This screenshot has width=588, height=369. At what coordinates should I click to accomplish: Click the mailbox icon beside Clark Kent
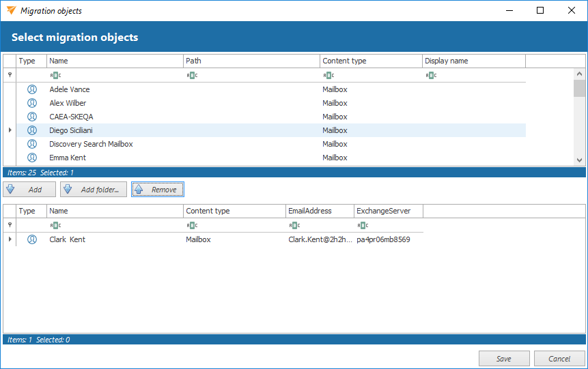[31, 239]
